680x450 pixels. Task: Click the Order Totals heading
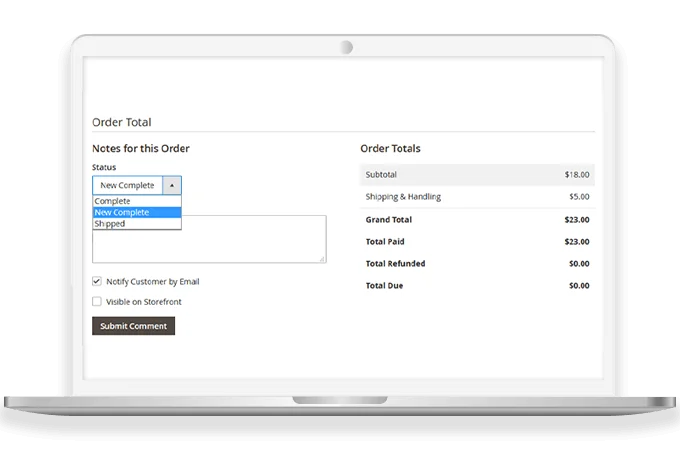390,148
